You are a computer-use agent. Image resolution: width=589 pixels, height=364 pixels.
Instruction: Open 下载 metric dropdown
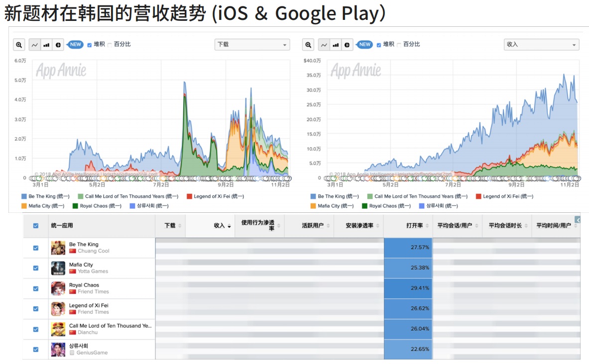pyautogui.click(x=252, y=45)
